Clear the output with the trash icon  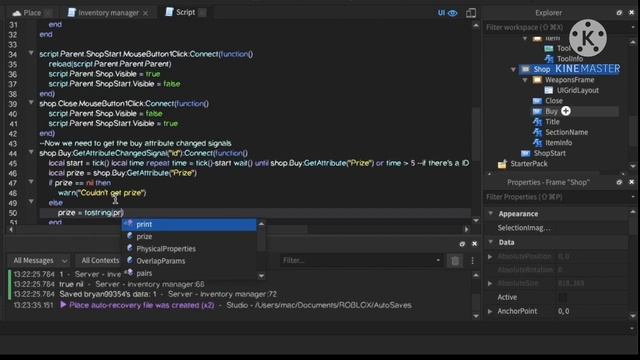click(x=455, y=261)
